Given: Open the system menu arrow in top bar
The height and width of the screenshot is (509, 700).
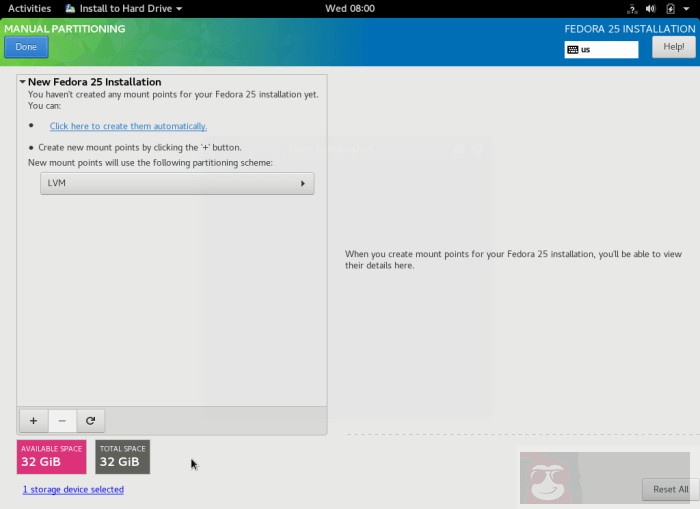Looking at the screenshot, I should tap(686, 8).
